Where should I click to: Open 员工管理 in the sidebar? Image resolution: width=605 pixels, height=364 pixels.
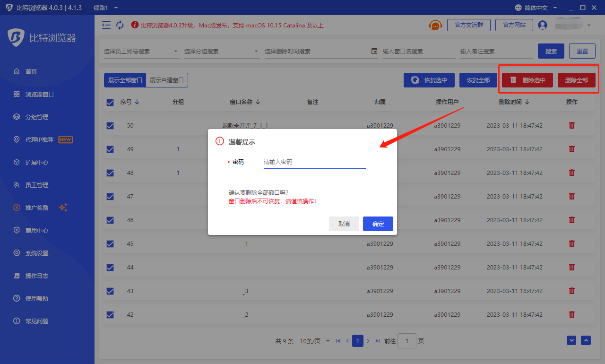(37, 185)
